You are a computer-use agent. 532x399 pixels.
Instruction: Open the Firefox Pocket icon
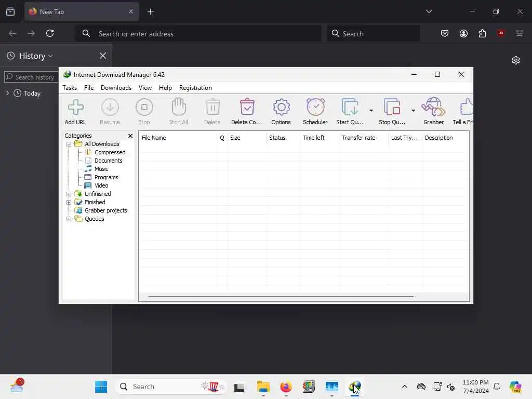click(x=445, y=33)
